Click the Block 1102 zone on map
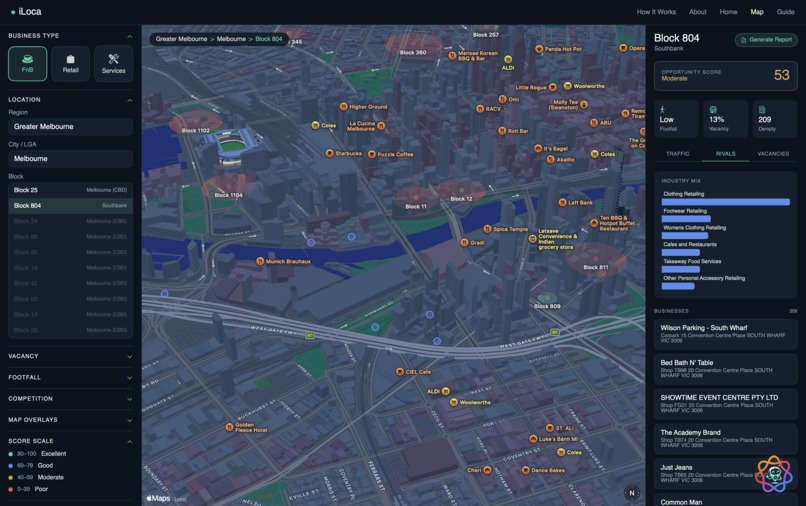The image size is (806, 506). pos(195,123)
